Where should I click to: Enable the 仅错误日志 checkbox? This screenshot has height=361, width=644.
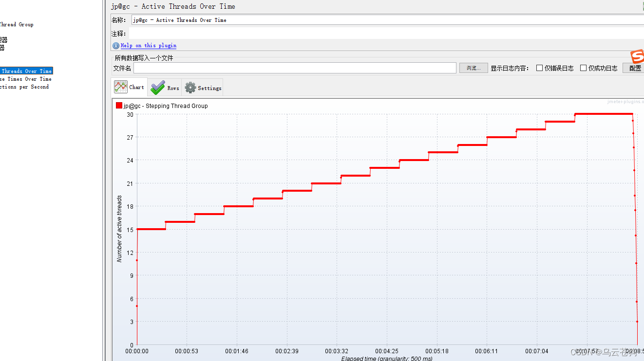click(x=540, y=68)
